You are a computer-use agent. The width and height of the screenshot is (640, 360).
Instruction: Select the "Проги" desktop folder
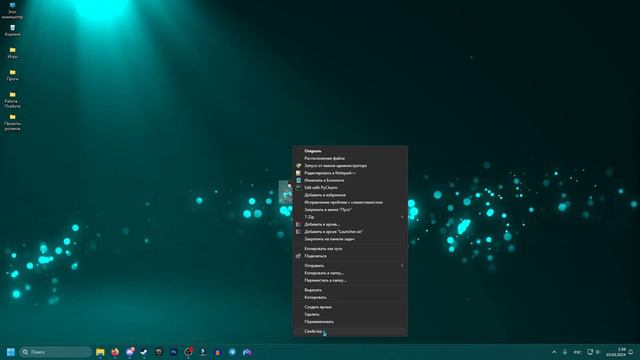pyautogui.click(x=12, y=75)
